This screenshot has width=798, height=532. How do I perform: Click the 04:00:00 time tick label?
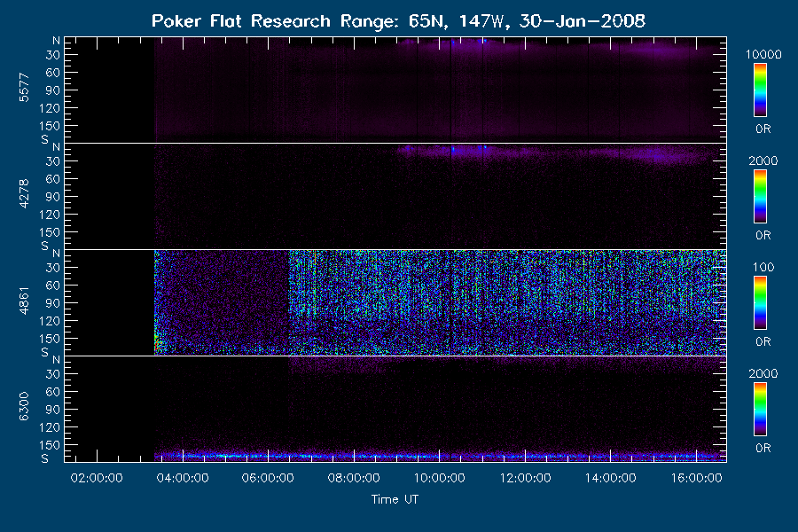[182, 478]
